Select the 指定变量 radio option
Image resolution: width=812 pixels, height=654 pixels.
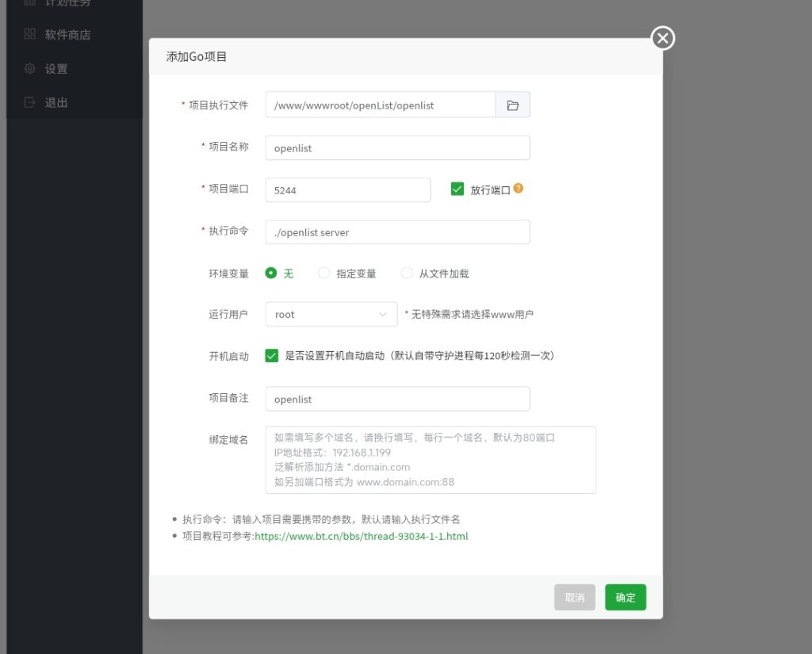(324, 273)
